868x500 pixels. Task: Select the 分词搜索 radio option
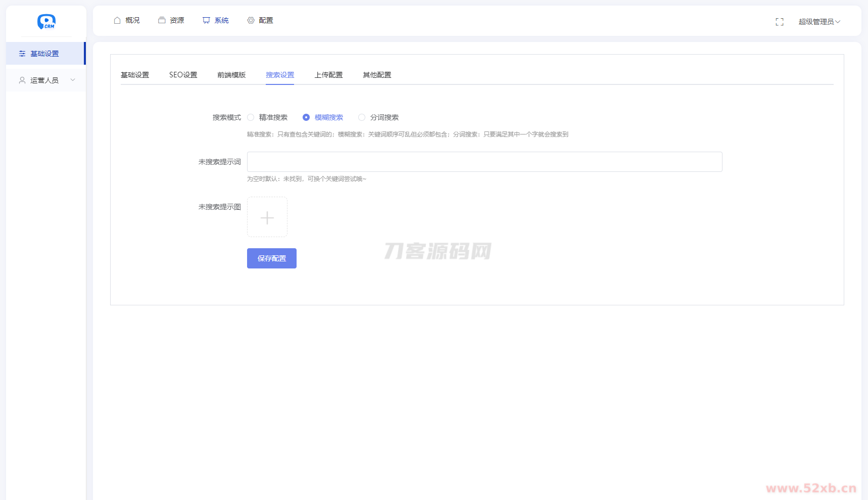(x=362, y=117)
